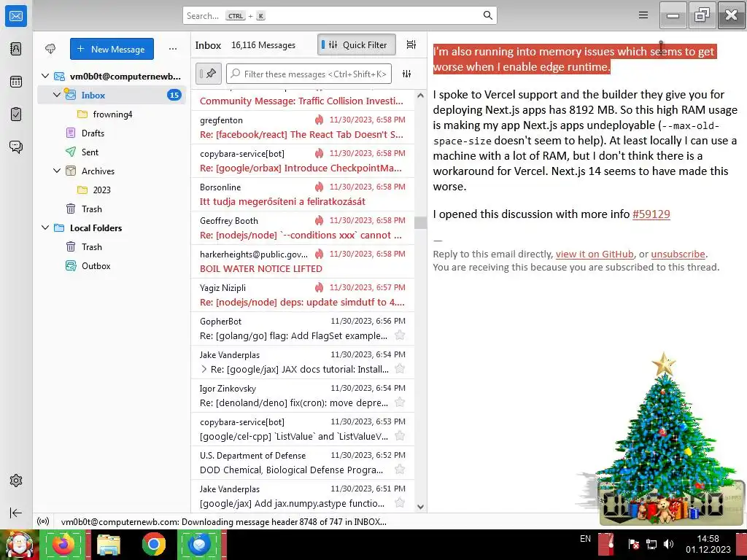Image resolution: width=747 pixels, height=560 pixels.
Task: Collapse the Inbox folder tree
Action: point(57,95)
